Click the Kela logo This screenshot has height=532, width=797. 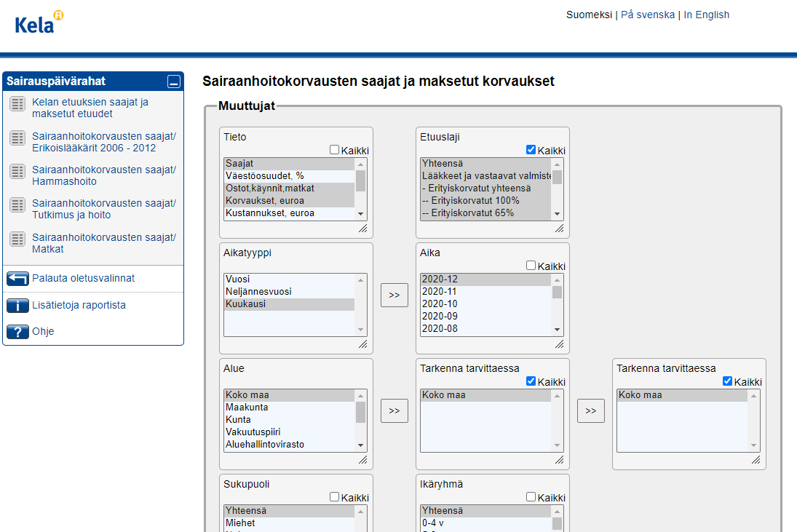click(x=39, y=23)
